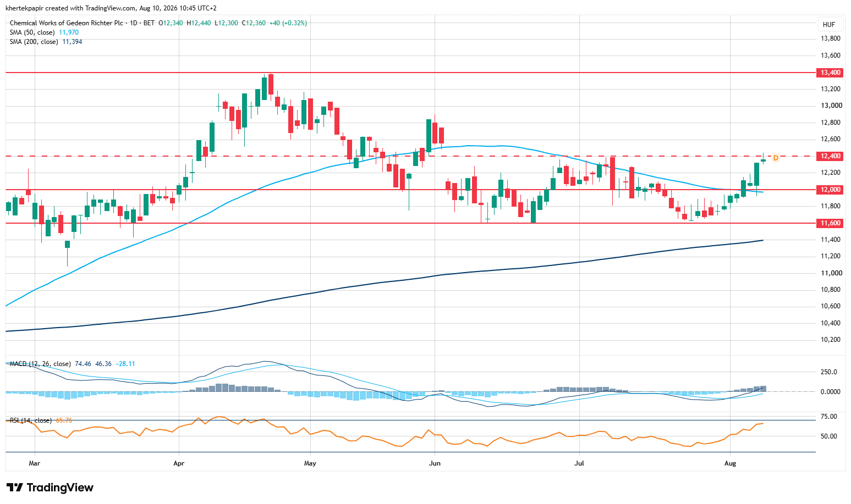Screen dimensions: 851x504
Task: Click the May label on the time axis
Action: click(310, 463)
